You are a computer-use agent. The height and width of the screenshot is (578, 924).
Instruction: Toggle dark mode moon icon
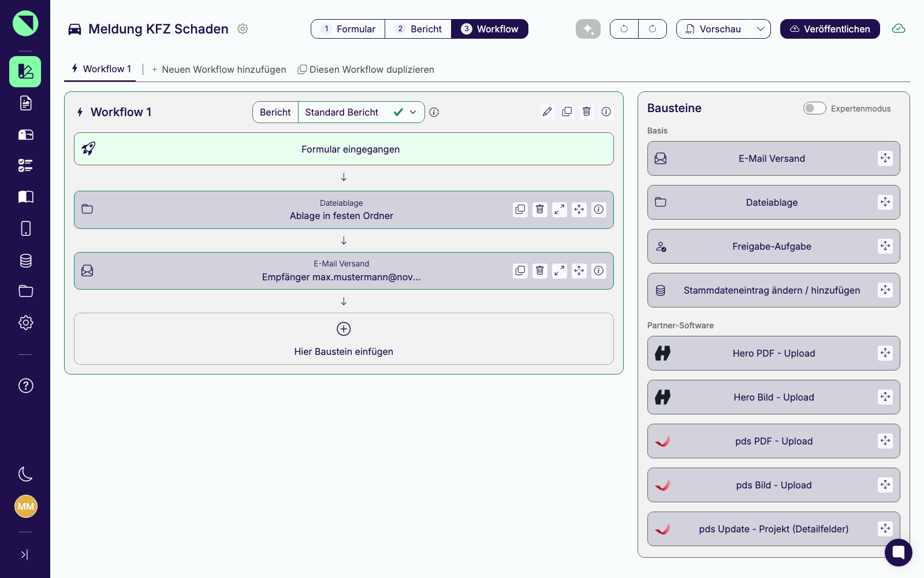(25, 474)
